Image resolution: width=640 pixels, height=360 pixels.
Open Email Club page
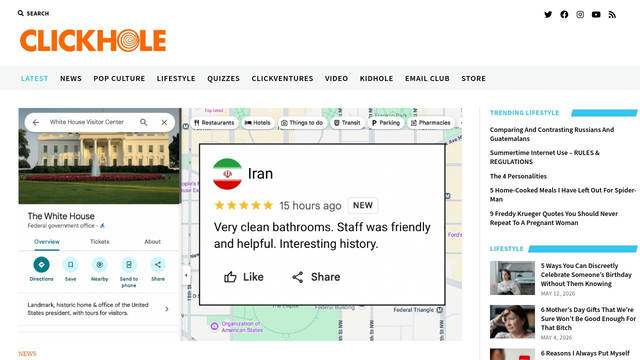pyautogui.click(x=427, y=78)
